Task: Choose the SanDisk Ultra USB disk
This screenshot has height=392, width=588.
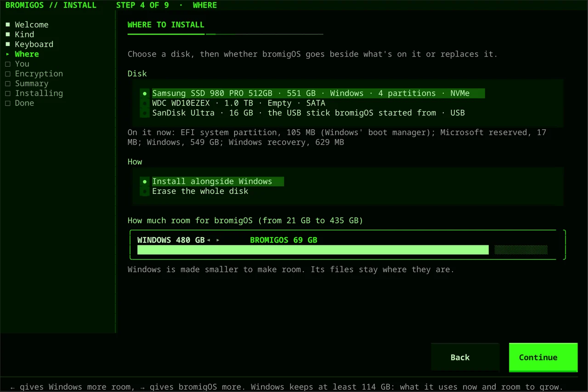Action: coord(302,113)
